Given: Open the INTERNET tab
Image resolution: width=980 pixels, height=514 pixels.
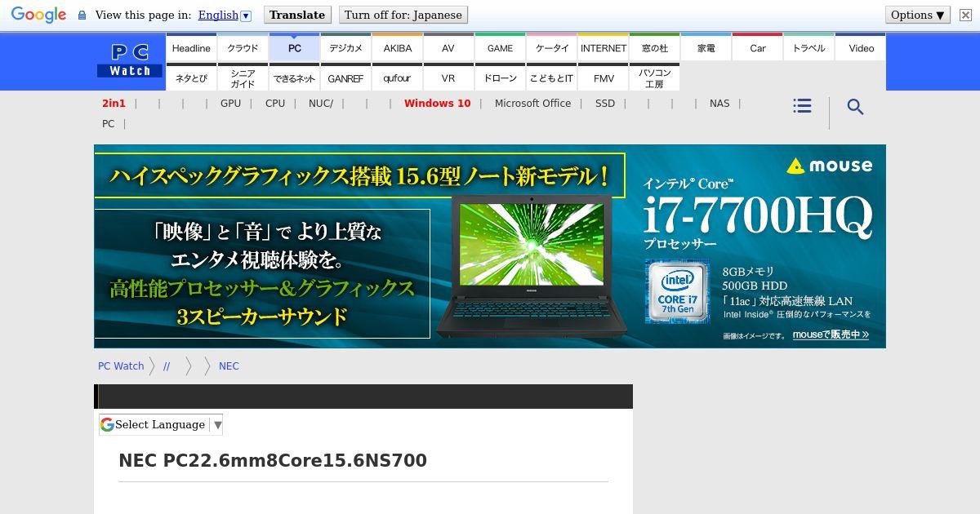Looking at the screenshot, I should 603,48.
